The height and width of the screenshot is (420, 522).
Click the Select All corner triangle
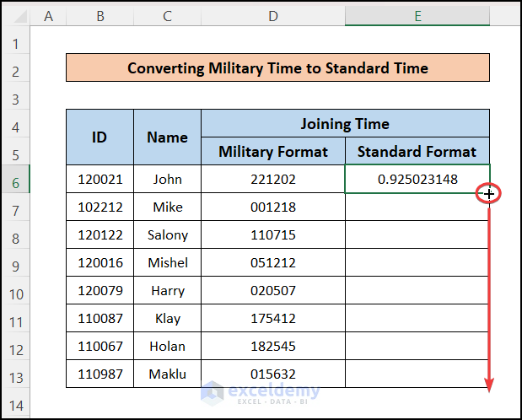pyautogui.click(x=20, y=16)
